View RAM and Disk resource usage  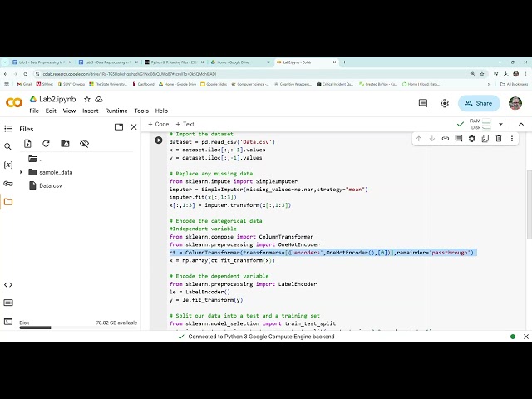(x=480, y=124)
